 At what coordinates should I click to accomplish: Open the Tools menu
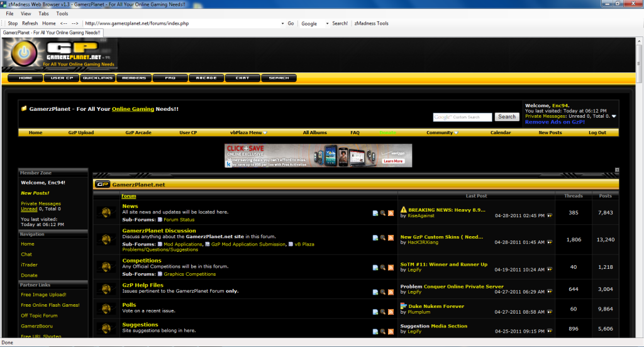coord(62,13)
